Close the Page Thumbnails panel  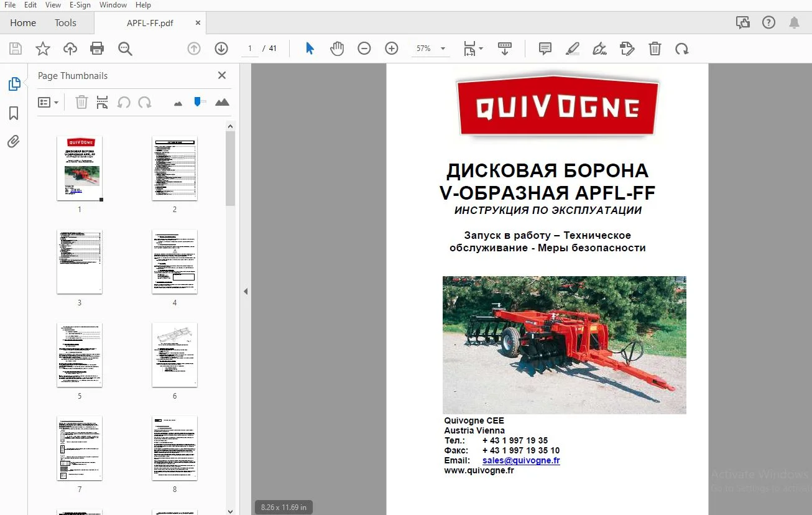tap(222, 75)
